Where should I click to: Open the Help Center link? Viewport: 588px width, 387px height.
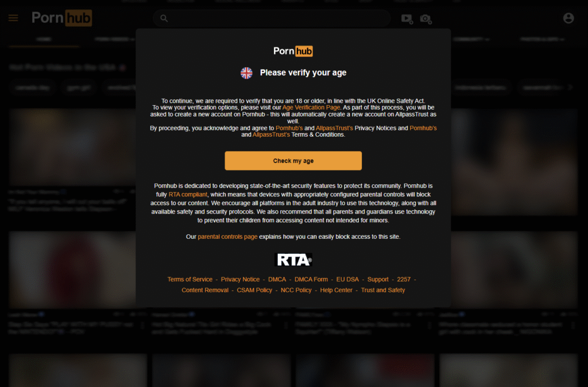pyautogui.click(x=336, y=290)
